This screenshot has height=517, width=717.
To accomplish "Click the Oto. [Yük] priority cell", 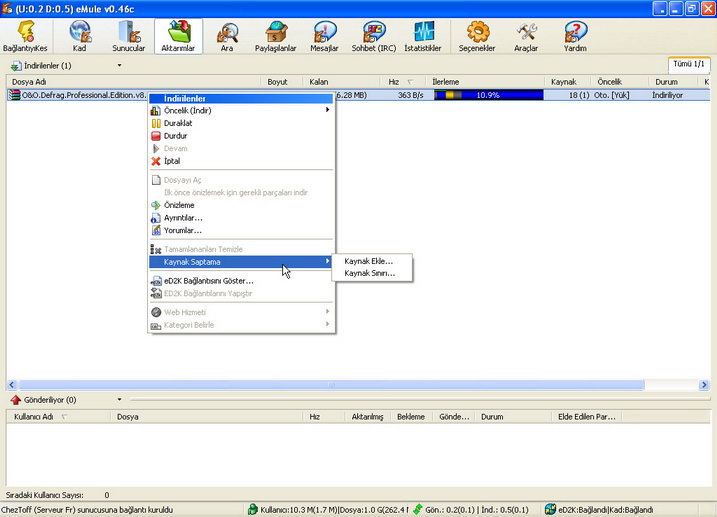I will coord(611,95).
